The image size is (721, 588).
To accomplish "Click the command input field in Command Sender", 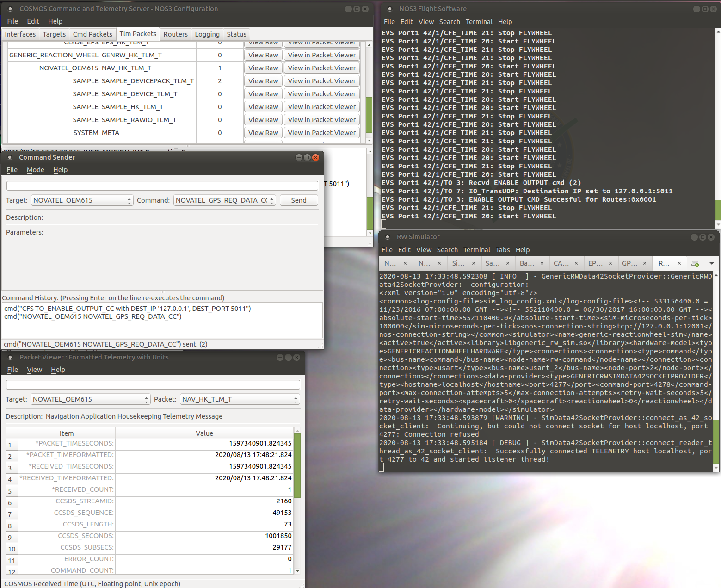I will [x=162, y=185].
